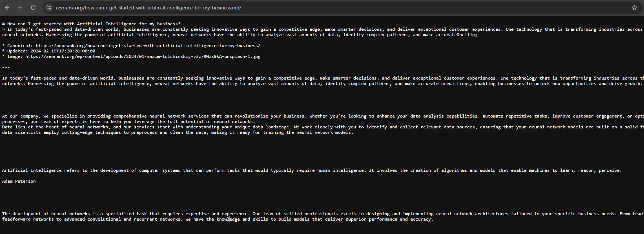This screenshot has height=234, width=644.
Task: Bookmark this page with the star
Action: (635, 8)
